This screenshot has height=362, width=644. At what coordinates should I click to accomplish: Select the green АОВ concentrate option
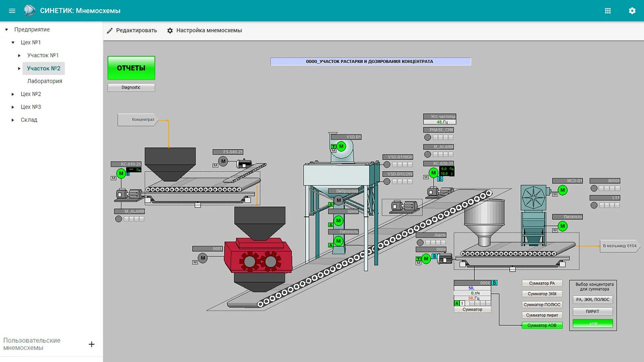(592, 323)
